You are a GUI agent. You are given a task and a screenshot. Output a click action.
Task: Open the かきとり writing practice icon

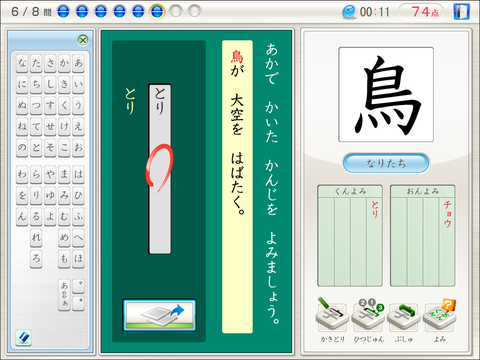[x=332, y=315]
